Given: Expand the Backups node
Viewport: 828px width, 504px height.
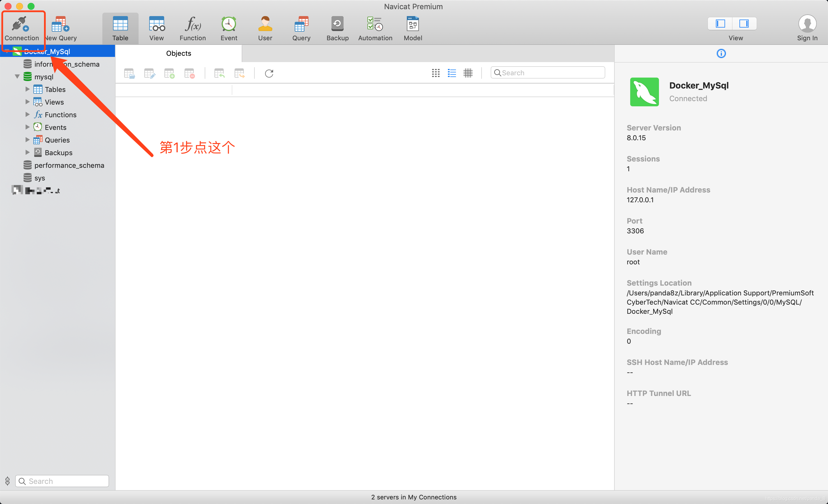Looking at the screenshot, I should point(28,153).
